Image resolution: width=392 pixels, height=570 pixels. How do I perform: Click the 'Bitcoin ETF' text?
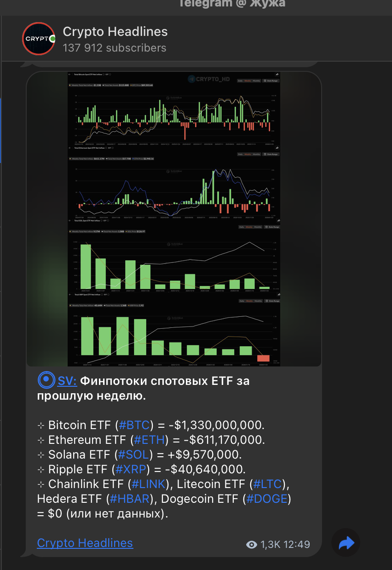(x=80, y=425)
